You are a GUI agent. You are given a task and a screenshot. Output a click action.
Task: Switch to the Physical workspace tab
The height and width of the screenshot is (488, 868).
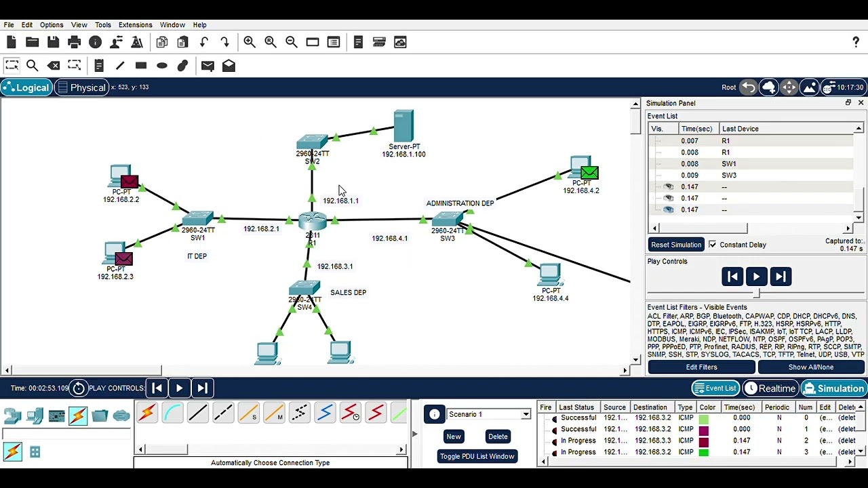[81, 87]
